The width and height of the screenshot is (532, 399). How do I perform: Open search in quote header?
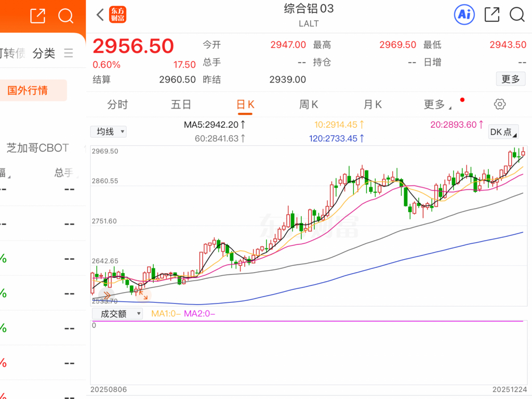[x=517, y=15]
